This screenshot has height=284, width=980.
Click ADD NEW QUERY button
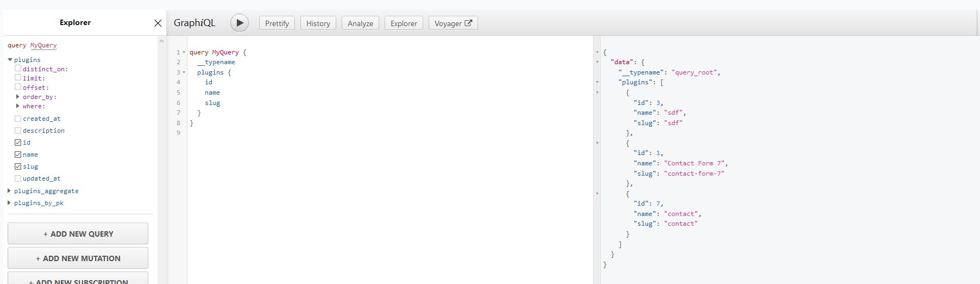pyautogui.click(x=78, y=233)
